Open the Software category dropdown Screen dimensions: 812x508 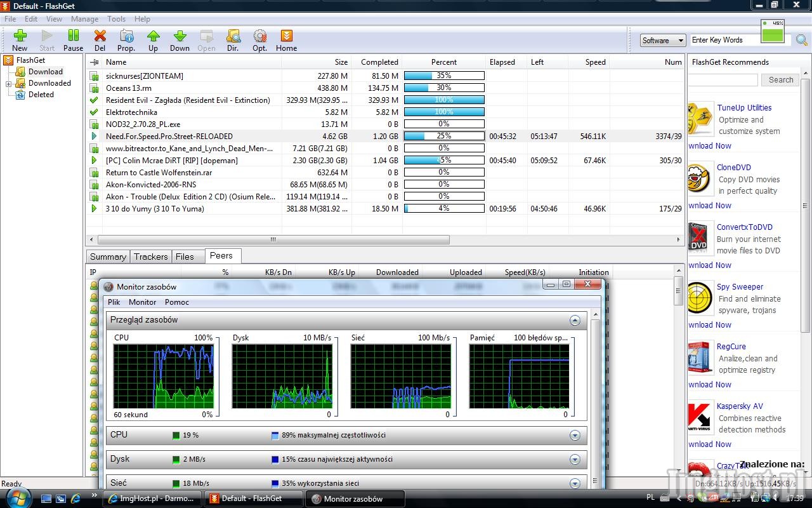click(663, 41)
